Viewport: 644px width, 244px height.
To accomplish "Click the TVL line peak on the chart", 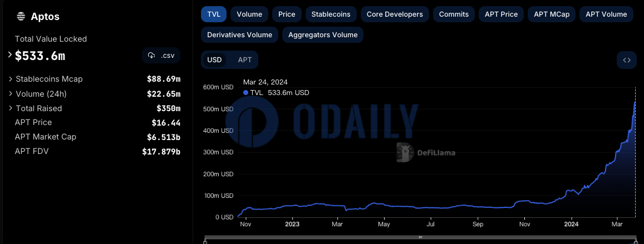I will tap(635, 102).
